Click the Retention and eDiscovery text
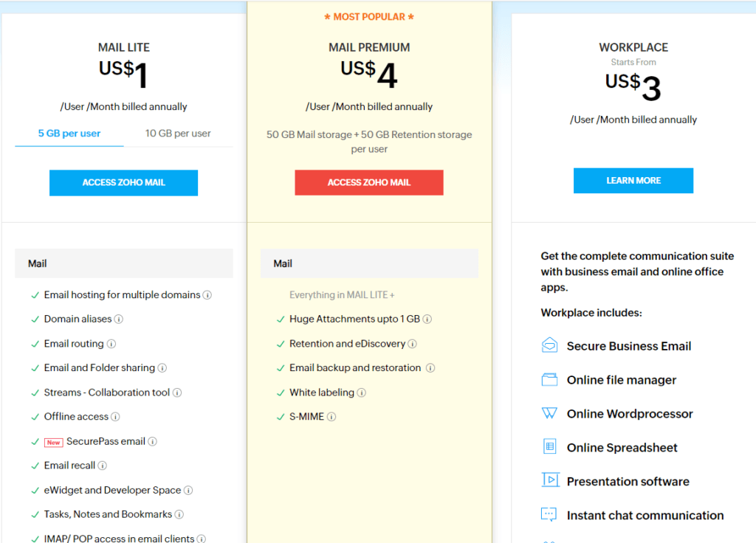Screen dimensions: 756x543 347,344
